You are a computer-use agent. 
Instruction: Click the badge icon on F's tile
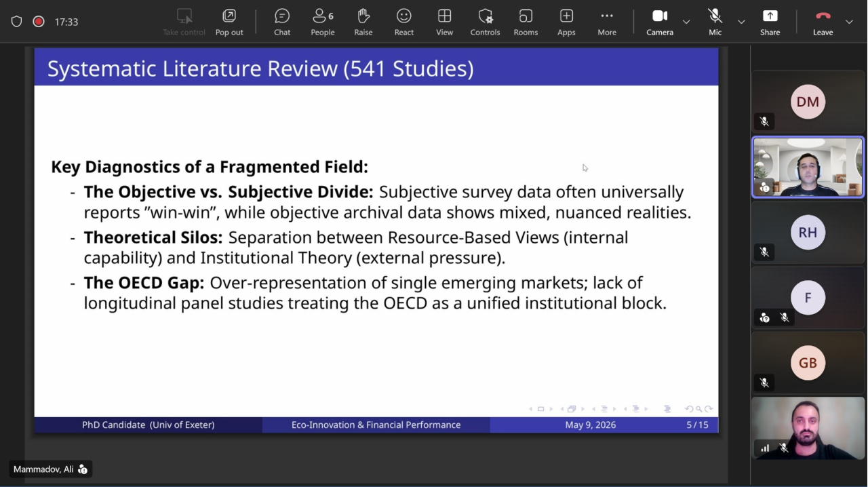(765, 317)
